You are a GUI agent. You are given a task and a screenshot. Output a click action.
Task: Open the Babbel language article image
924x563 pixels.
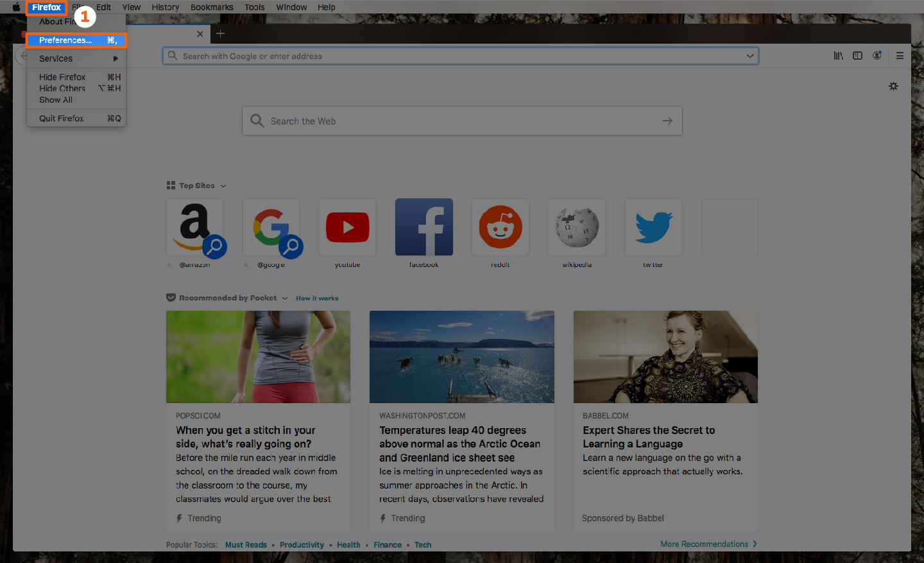[665, 357]
